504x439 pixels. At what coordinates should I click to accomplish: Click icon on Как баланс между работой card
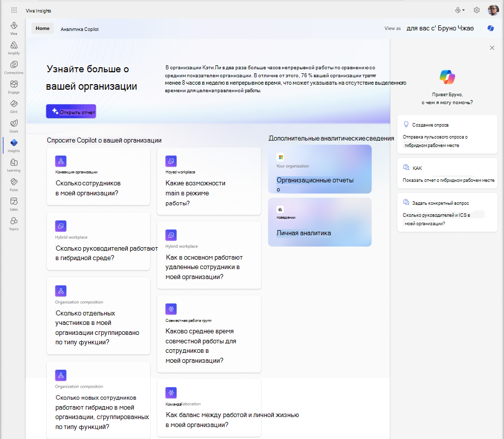171,392
